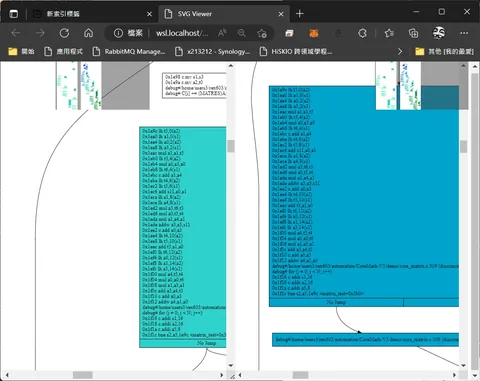The width and height of the screenshot is (480, 381).
Task: Open a new tab with the plus button
Action: (299, 14)
